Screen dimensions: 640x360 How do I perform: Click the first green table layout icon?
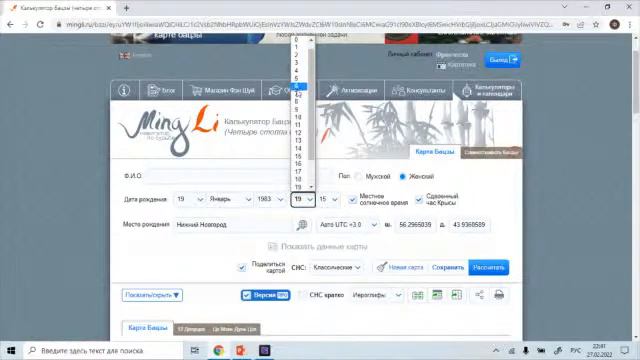click(418, 295)
